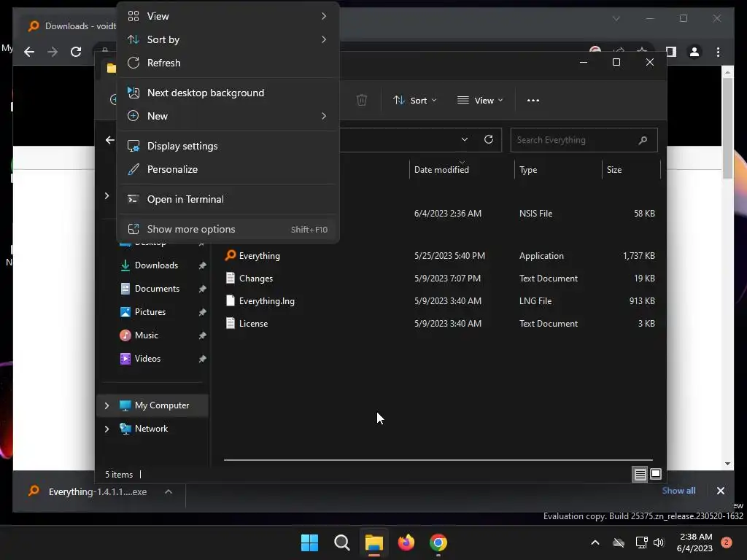Open Chrome's three-dot menu
Image resolution: width=747 pixels, height=560 pixels.
tap(718, 52)
